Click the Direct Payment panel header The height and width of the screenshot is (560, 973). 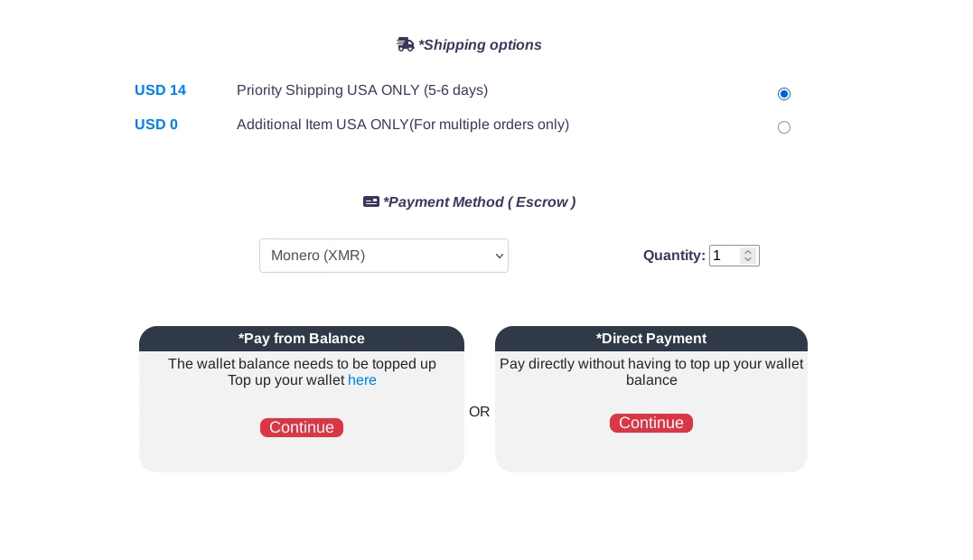click(651, 339)
